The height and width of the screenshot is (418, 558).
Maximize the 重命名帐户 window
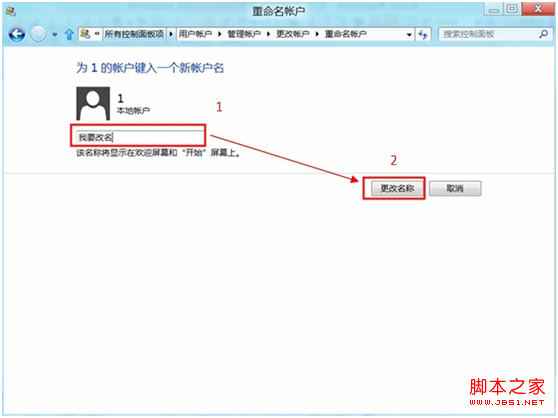pyautogui.click(x=512, y=9)
